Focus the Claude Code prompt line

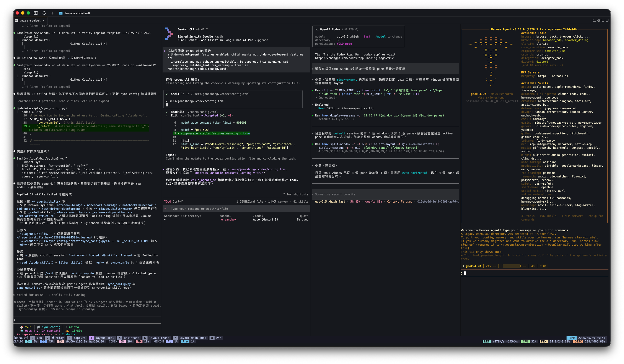87,320
